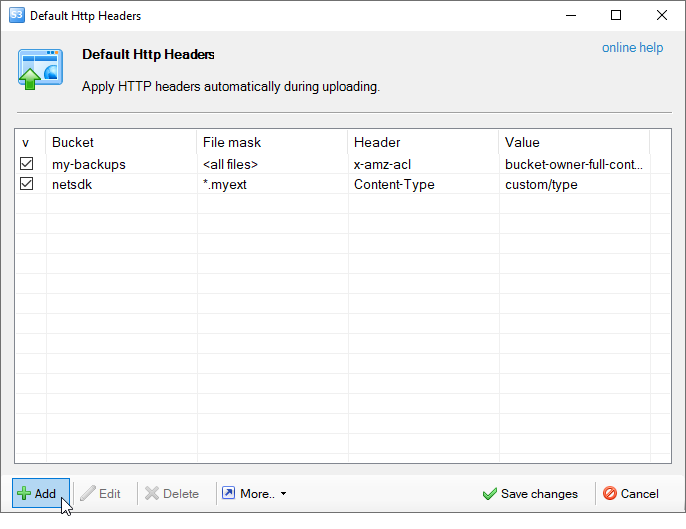Click the green checkmark Save icon
The width and height of the screenshot is (686, 529).
point(490,494)
